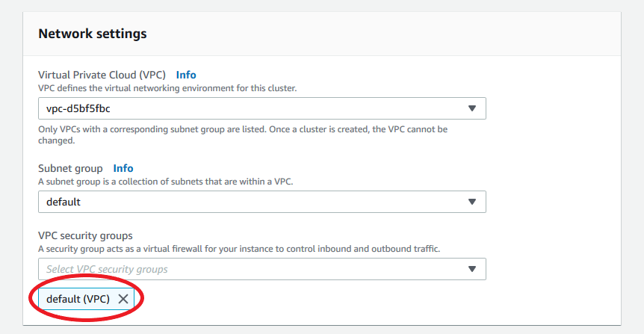Click the Subnet group field label

pyautogui.click(x=70, y=168)
